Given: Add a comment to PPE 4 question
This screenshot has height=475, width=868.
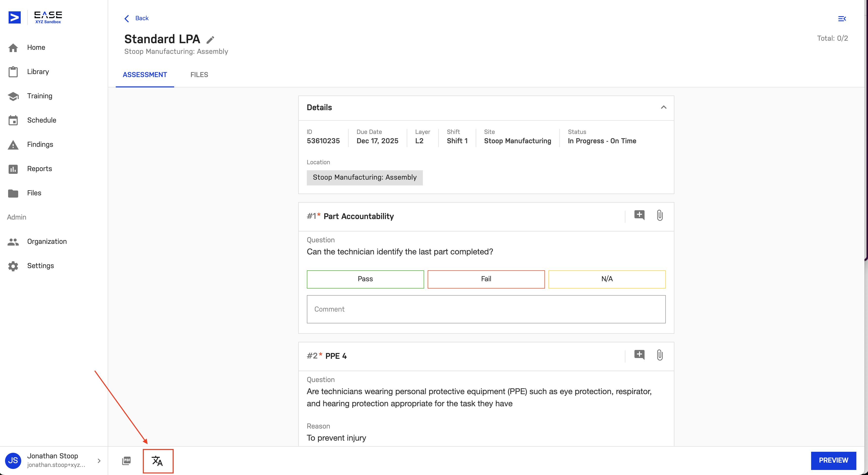Looking at the screenshot, I should (x=639, y=355).
